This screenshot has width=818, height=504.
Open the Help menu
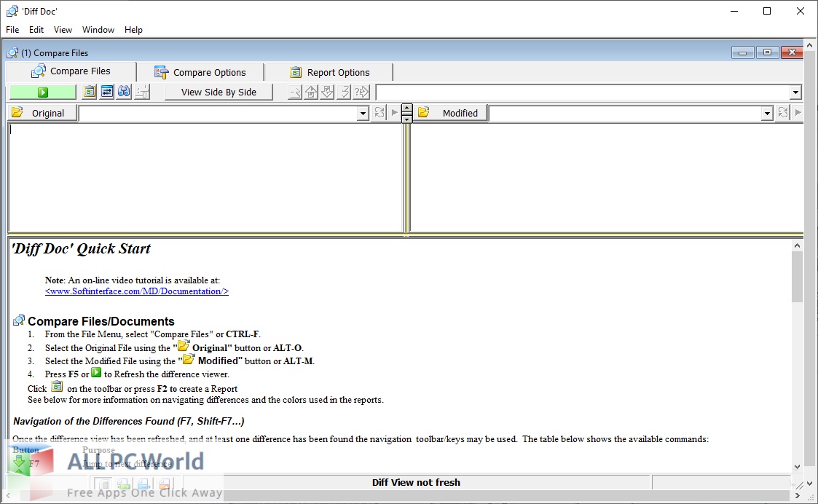(133, 30)
